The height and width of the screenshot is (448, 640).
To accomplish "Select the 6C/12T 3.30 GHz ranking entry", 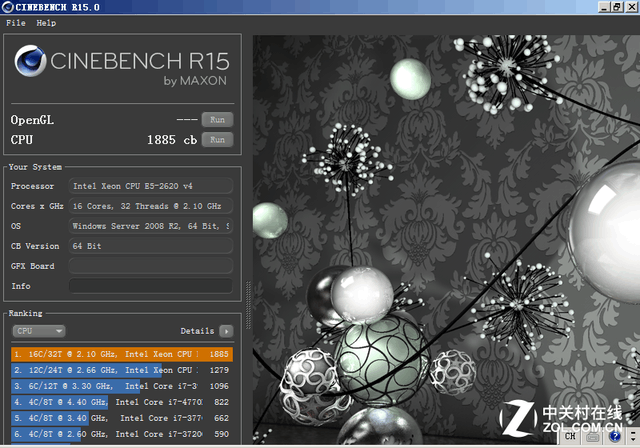I will click(120, 386).
